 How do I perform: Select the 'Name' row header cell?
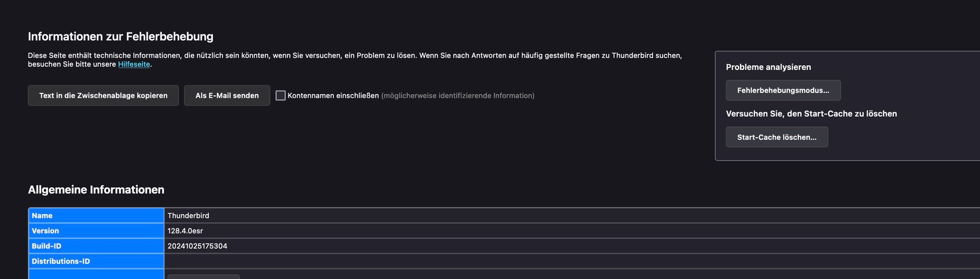(96, 216)
